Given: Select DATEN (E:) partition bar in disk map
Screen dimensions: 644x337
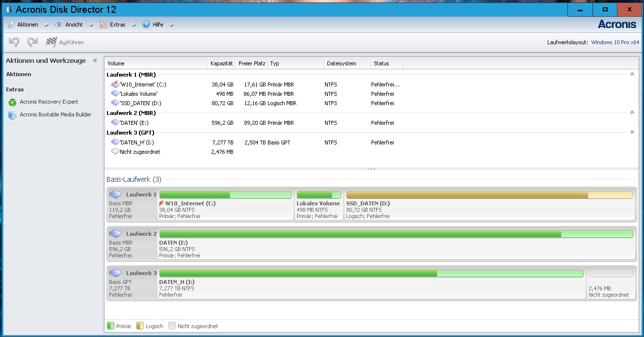Looking at the screenshot, I should pyautogui.click(x=396, y=234).
